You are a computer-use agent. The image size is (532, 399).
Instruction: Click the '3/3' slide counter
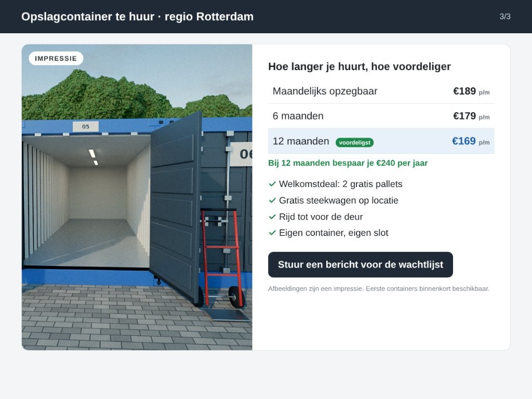pyautogui.click(x=505, y=17)
